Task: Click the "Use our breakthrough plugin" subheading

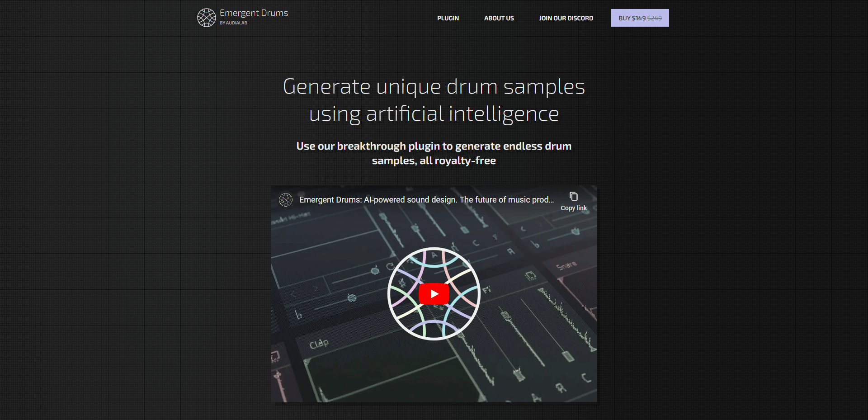Action: pos(434,153)
